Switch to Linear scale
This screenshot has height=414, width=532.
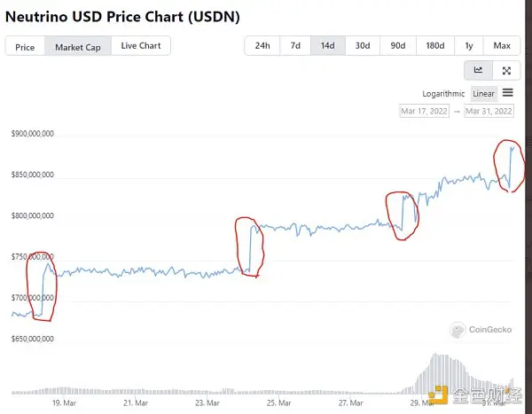[484, 93]
